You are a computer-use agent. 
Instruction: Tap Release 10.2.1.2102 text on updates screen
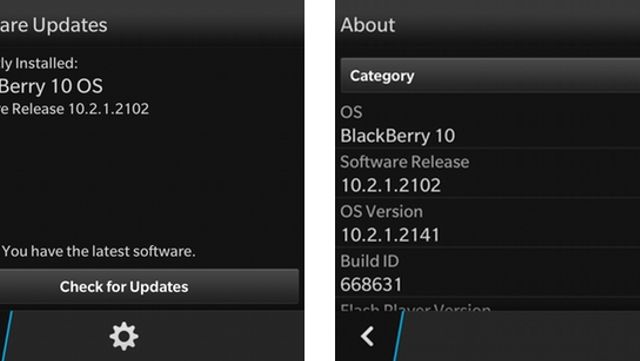[75, 109]
